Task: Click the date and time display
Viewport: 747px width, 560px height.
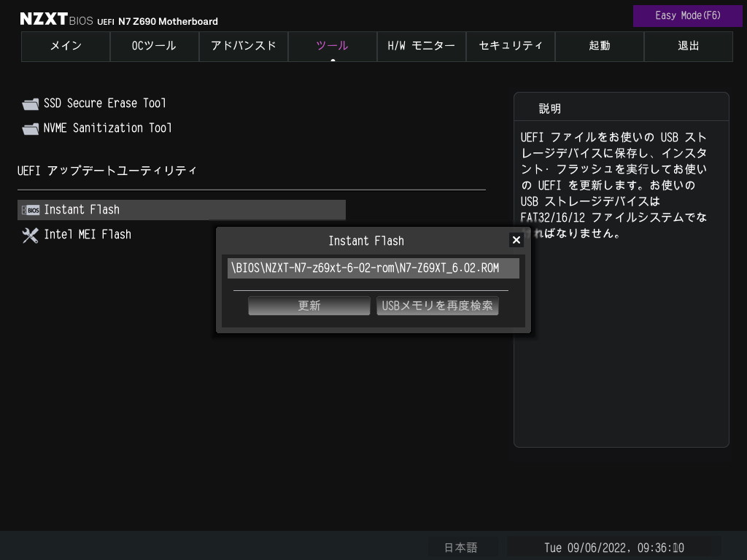Action: click(614, 548)
